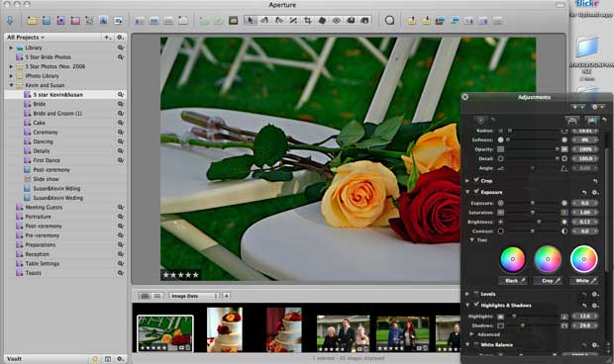
Task: Open the White Balance gear action menu
Action: 595,345
